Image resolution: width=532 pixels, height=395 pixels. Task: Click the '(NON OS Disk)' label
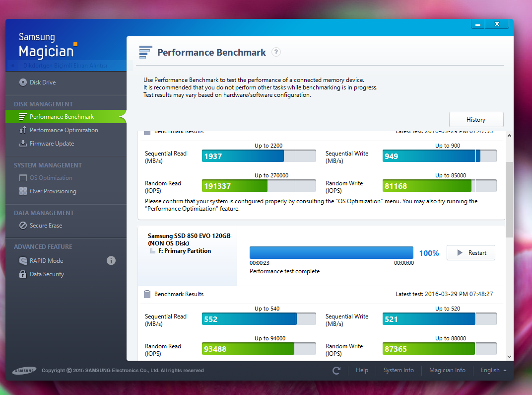(169, 243)
